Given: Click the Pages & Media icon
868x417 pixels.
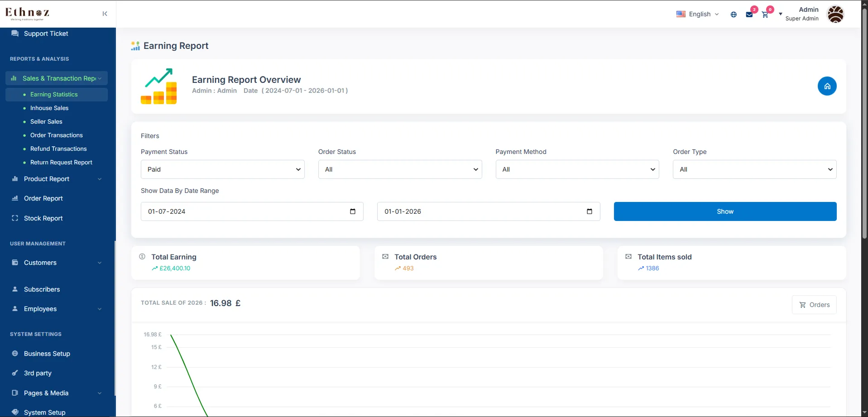Looking at the screenshot, I should click(15, 393).
